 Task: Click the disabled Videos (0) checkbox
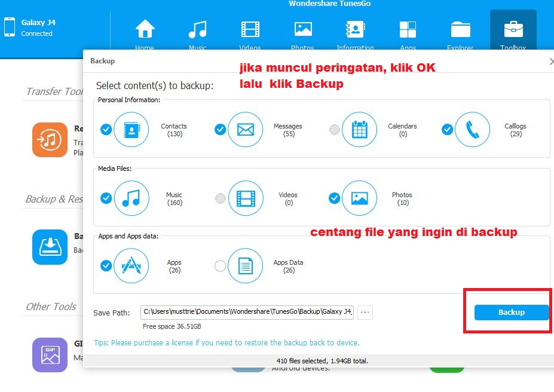pyautogui.click(x=220, y=198)
